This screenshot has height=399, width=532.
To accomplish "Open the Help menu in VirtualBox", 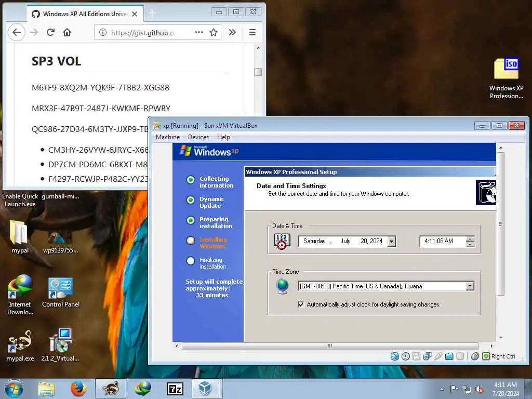I will [223, 137].
